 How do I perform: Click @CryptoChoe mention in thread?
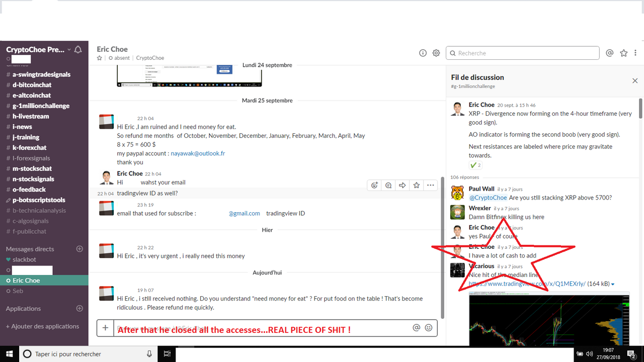(488, 198)
